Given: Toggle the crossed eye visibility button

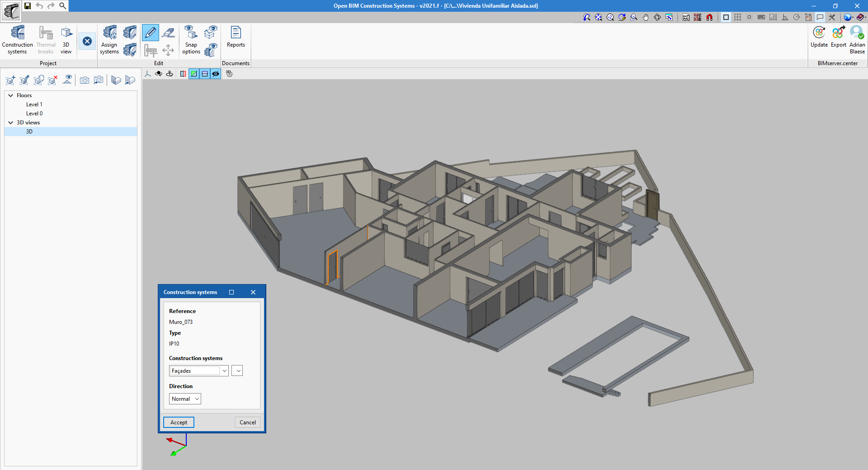Looking at the screenshot, I should [216, 74].
